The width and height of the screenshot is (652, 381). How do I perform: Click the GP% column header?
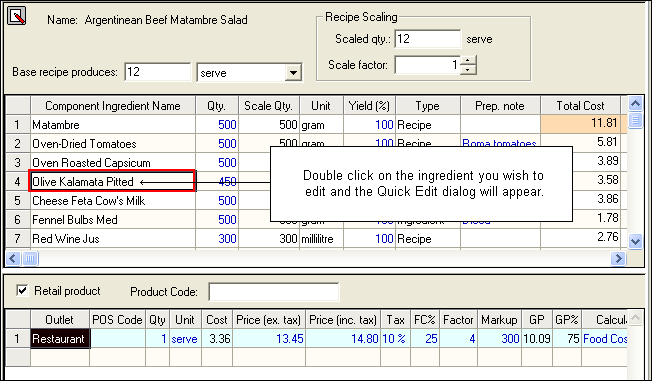pyautogui.click(x=567, y=319)
